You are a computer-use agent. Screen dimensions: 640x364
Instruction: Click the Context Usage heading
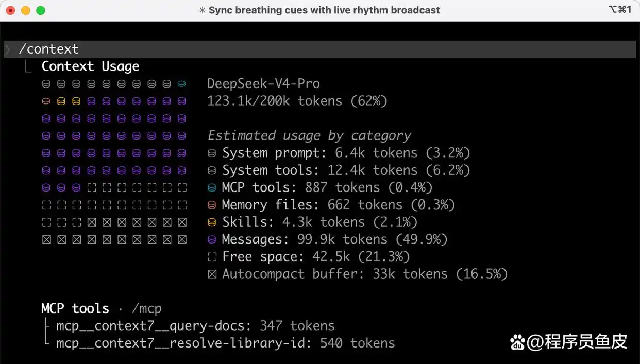(x=90, y=66)
